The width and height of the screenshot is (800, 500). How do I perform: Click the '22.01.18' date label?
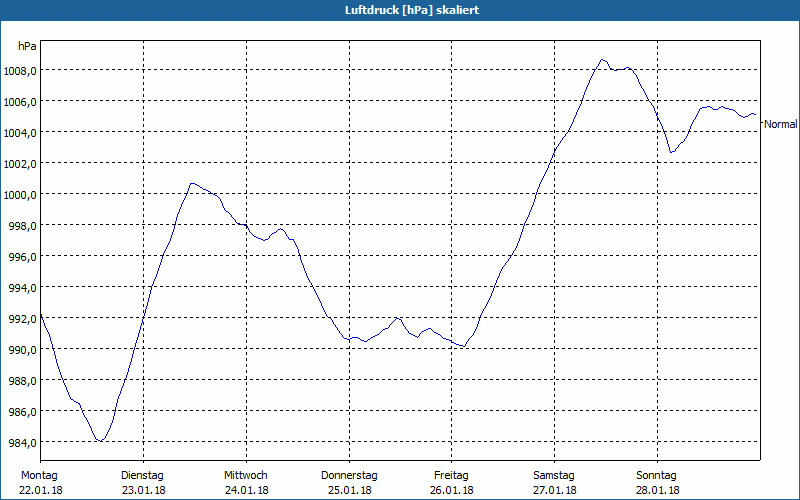41,490
